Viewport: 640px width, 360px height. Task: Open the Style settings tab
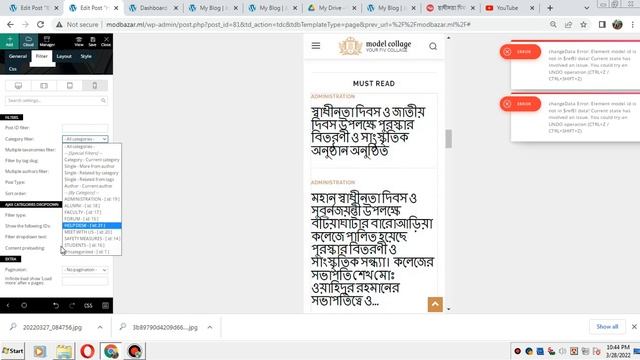[86, 56]
